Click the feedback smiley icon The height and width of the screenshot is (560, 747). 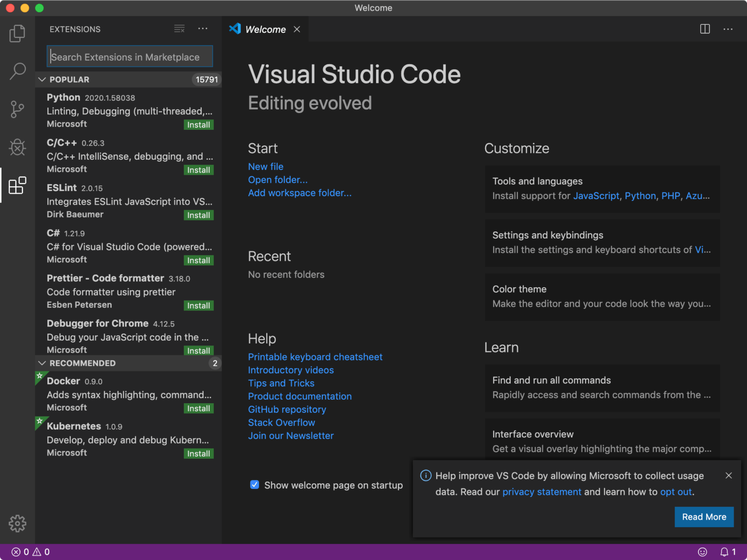click(x=703, y=552)
